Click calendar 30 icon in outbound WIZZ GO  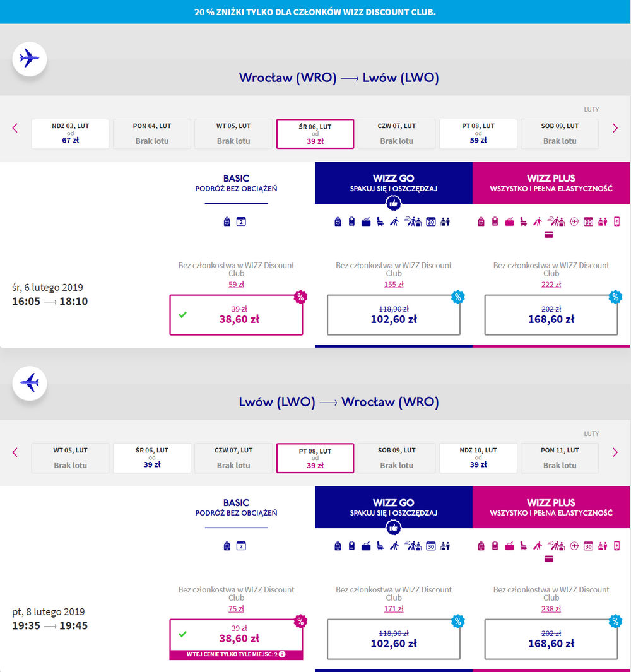pyautogui.click(x=431, y=221)
